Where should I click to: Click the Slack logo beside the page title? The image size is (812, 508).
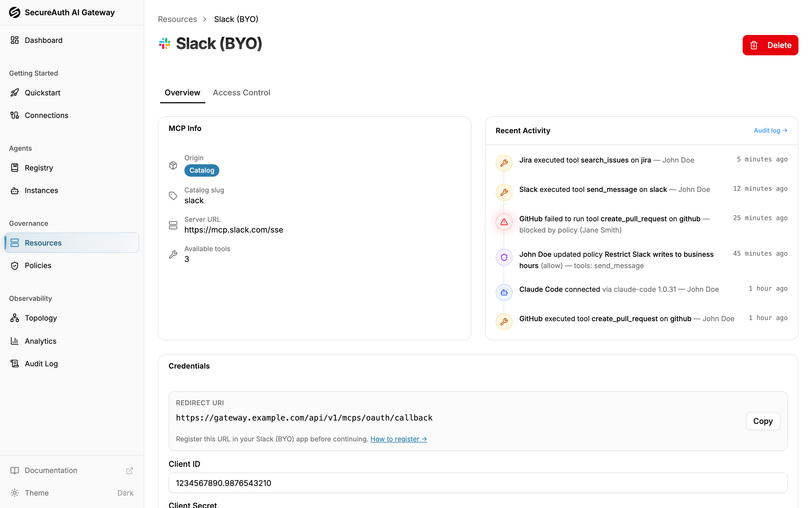coord(164,44)
